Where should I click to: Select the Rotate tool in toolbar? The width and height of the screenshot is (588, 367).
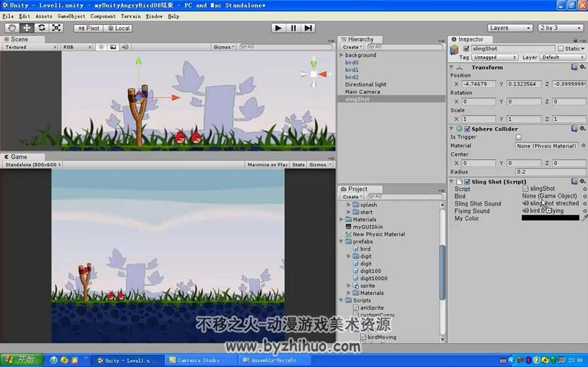(x=41, y=28)
